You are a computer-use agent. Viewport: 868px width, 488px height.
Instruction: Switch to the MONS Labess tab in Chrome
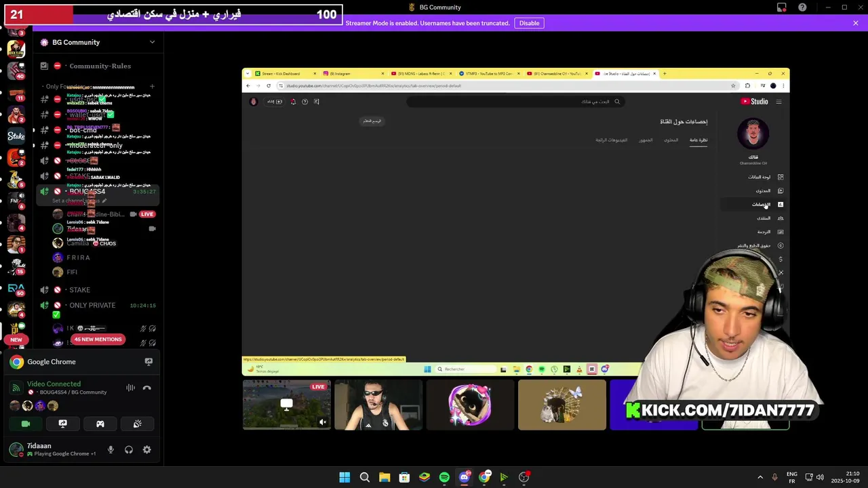(x=420, y=73)
